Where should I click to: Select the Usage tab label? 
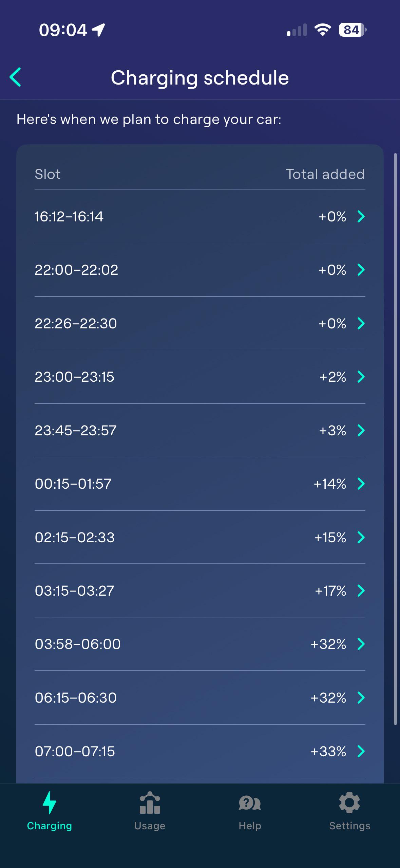[150, 826]
